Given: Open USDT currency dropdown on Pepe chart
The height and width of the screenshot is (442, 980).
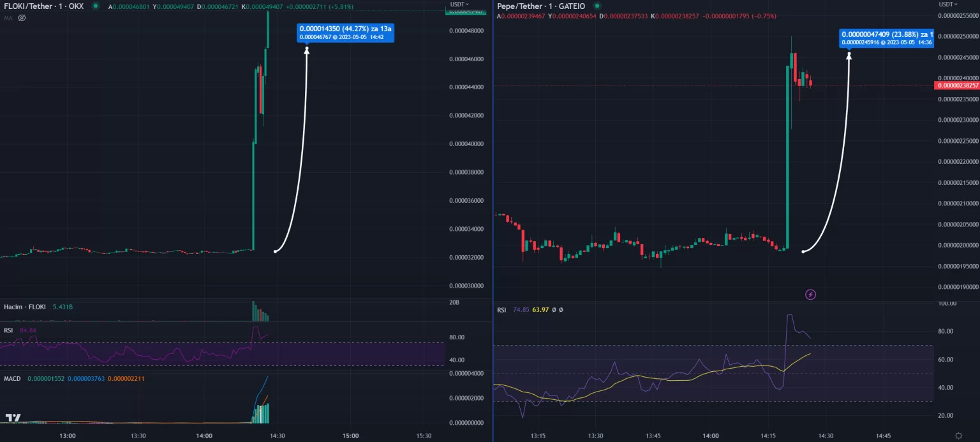Looking at the screenshot, I should coord(947,4).
